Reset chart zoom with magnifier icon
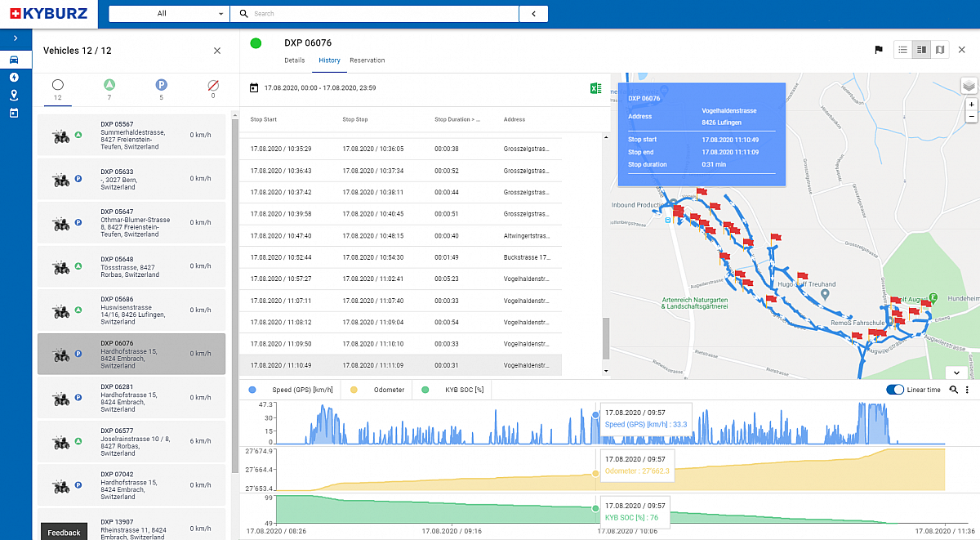This screenshot has height=540, width=980. click(953, 390)
